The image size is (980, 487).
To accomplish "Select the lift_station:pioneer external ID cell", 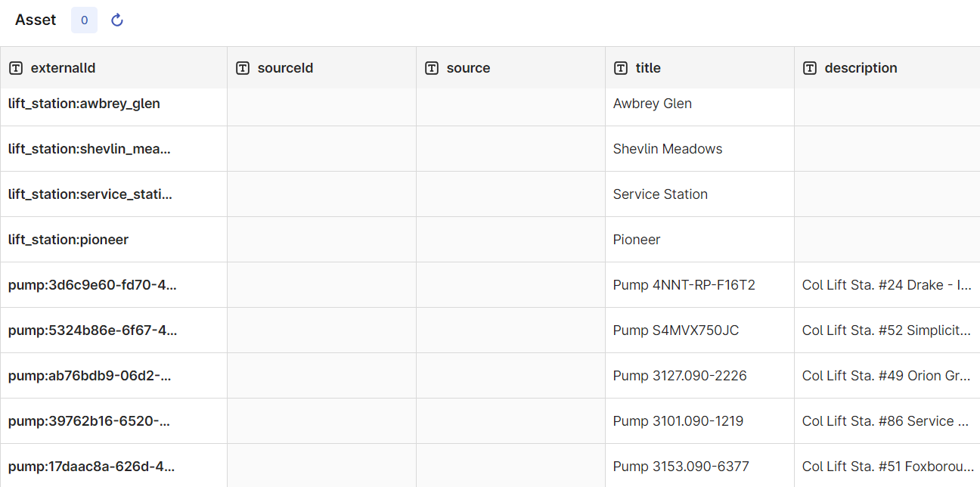I will pyautogui.click(x=113, y=240).
